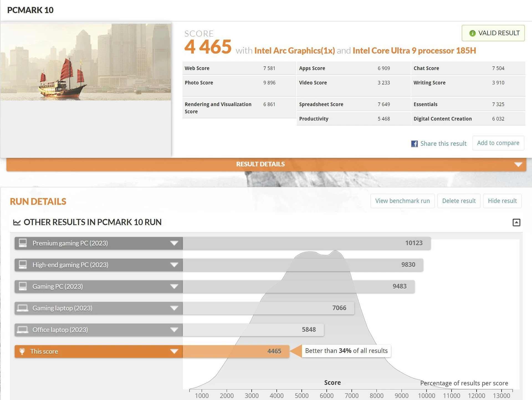Click the Photo Score value 9 896

coord(269,83)
